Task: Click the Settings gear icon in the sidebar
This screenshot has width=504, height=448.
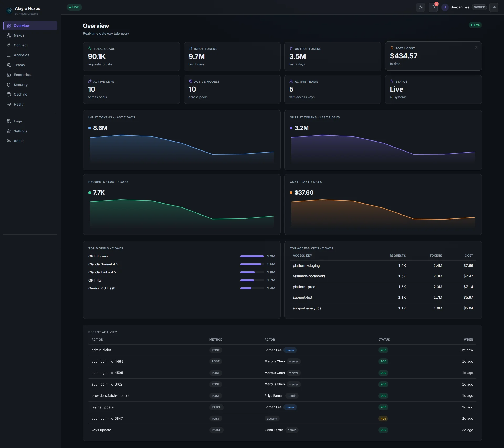Action: click(9, 131)
